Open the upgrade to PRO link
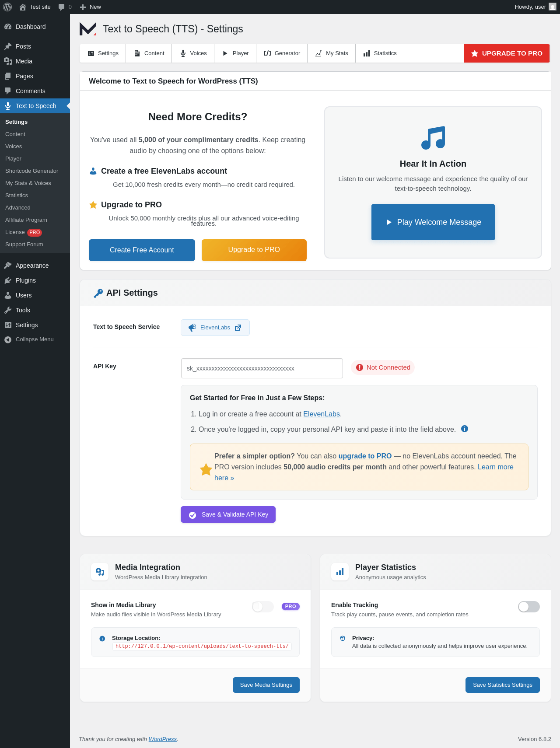560x748 pixels. (x=365, y=456)
